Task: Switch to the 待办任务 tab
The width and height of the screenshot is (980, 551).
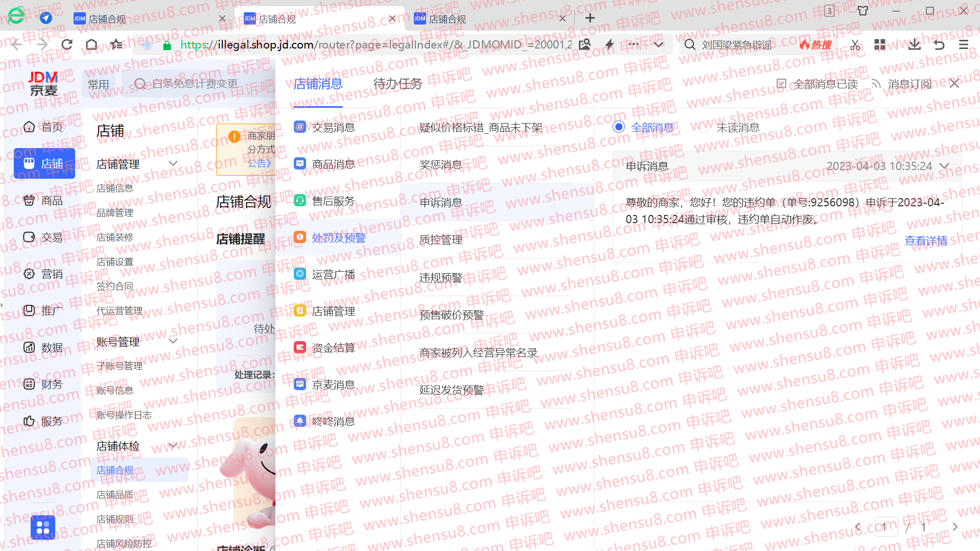Action: tap(398, 84)
